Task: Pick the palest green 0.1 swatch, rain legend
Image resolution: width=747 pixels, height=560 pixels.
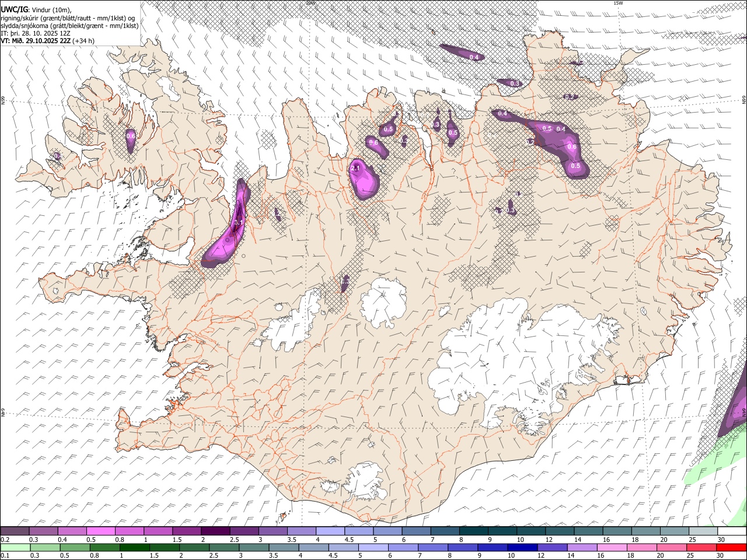Action: coord(15,547)
